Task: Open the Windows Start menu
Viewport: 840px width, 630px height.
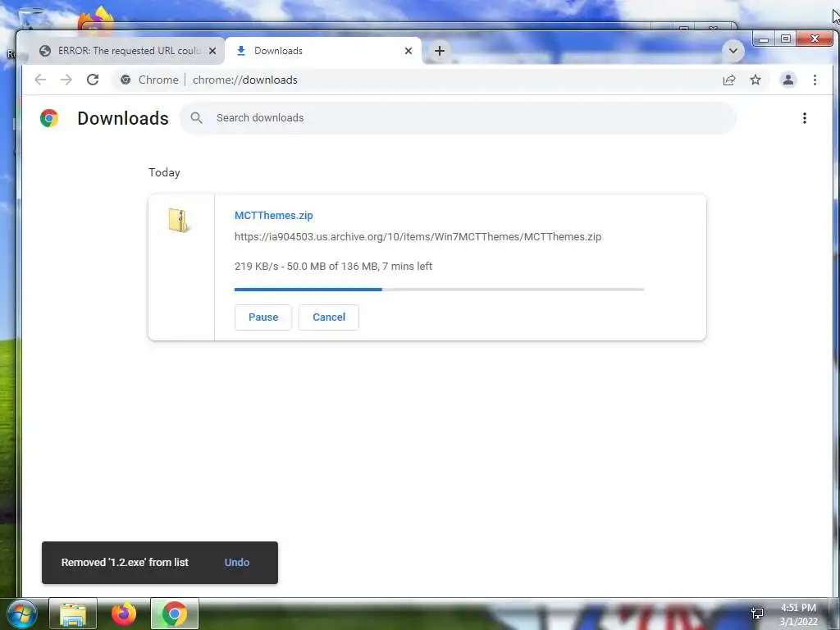Action: (21, 614)
